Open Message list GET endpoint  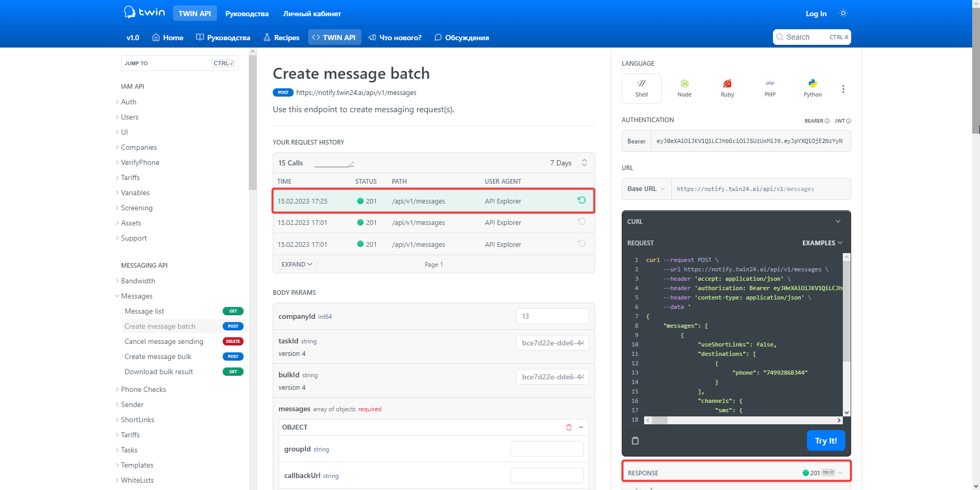point(183,311)
